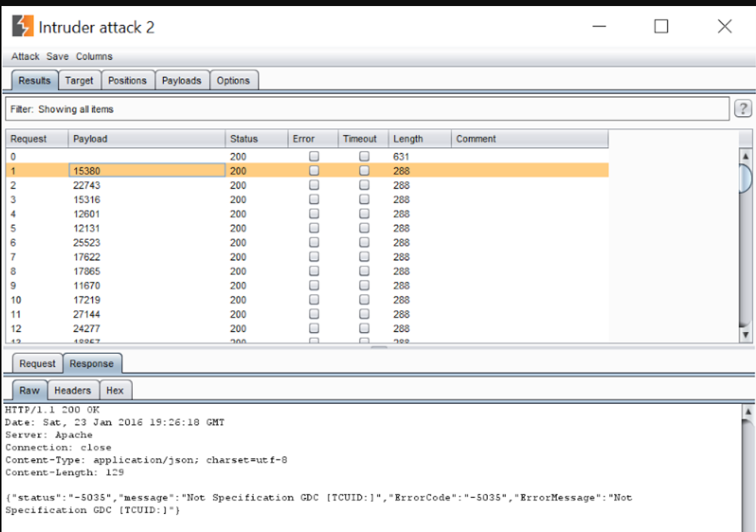Select the Headers response view tab
The image size is (756, 532).
click(73, 390)
